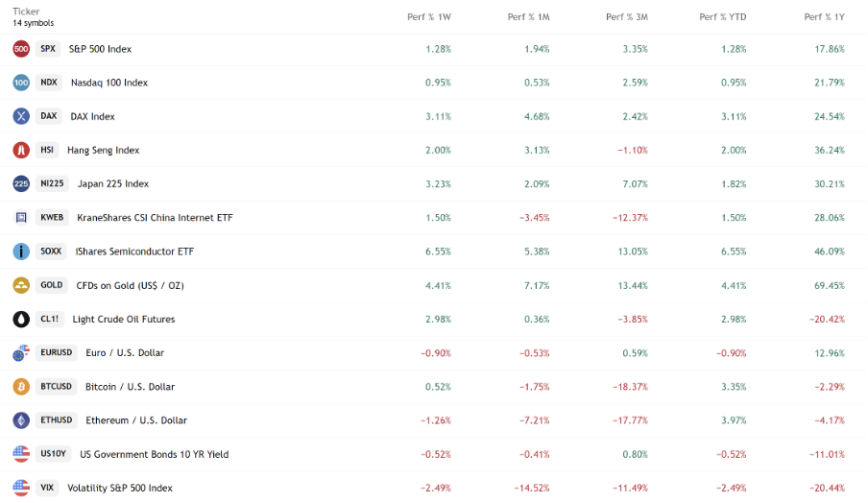Sort by Perf % YTD column
The height and width of the screenshot is (503, 868).
pyautogui.click(x=723, y=17)
